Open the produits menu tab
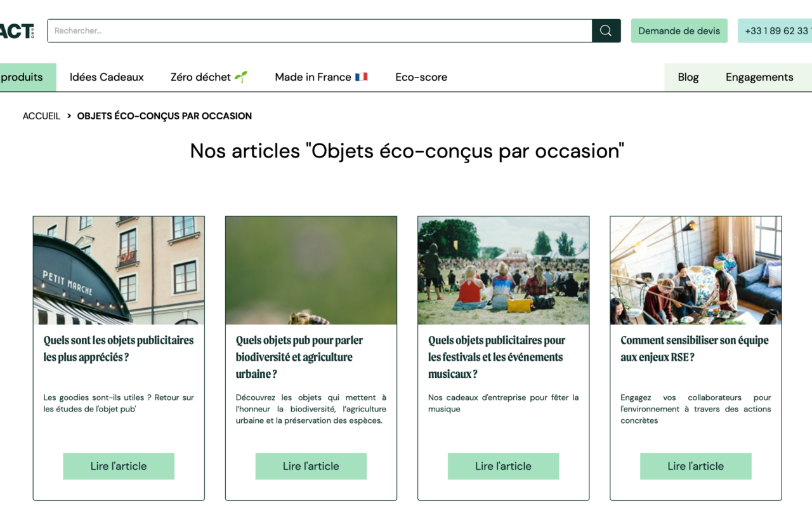This screenshot has width=812, height=508. click(28, 77)
